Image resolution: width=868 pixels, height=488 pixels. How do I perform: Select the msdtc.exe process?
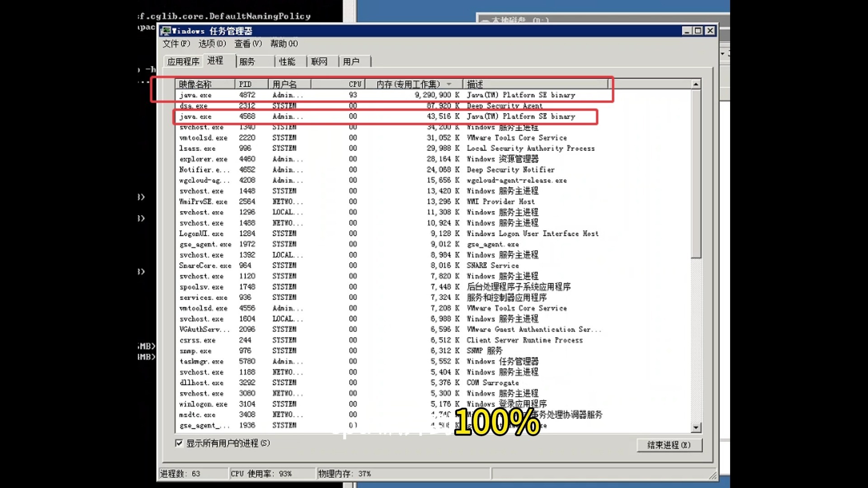click(392, 415)
